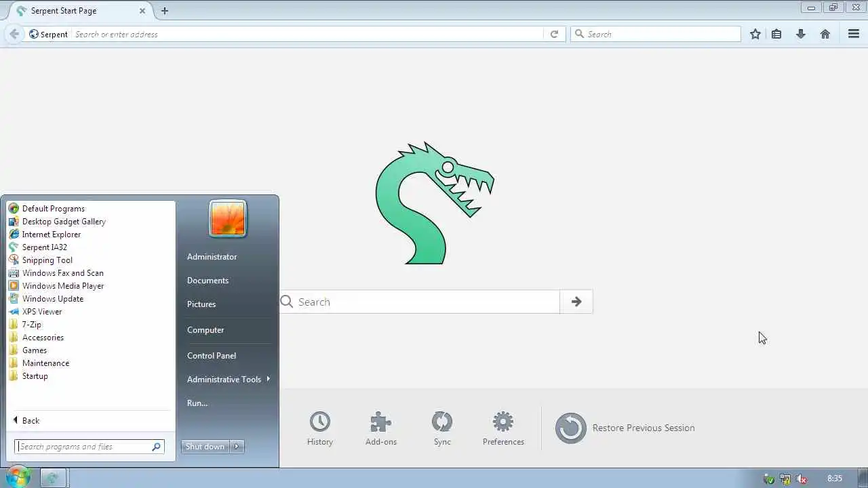Click the user account picture
This screenshot has height=488, width=868.
click(228, 219)
